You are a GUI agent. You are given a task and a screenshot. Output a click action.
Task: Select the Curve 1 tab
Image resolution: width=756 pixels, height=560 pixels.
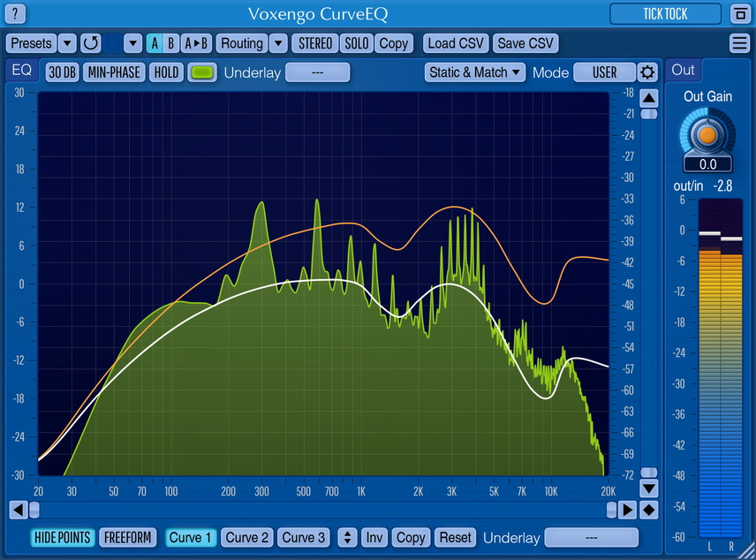(x=190, y=537)
